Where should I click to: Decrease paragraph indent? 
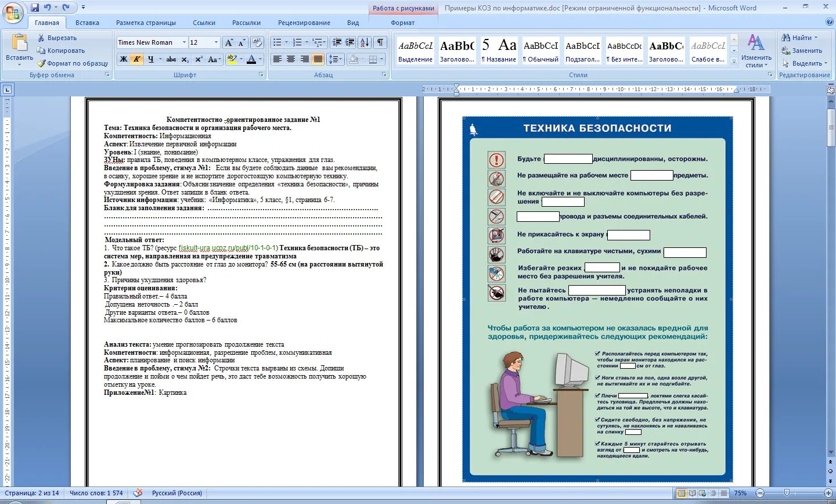336,42
